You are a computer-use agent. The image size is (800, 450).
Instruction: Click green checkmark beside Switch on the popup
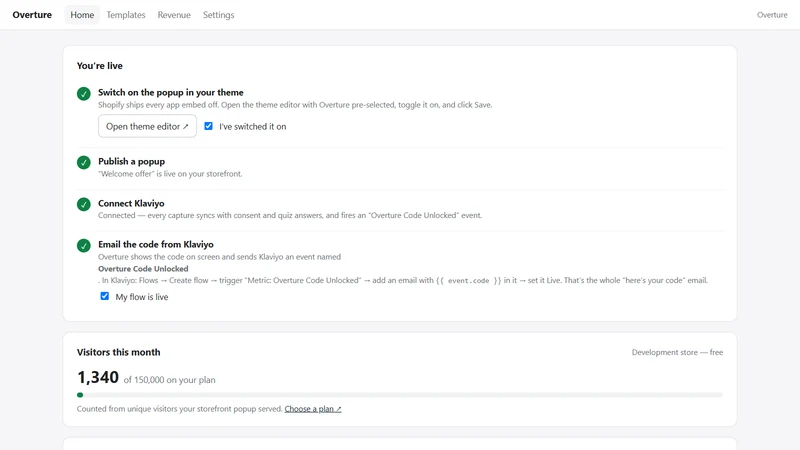pos(84,94)
